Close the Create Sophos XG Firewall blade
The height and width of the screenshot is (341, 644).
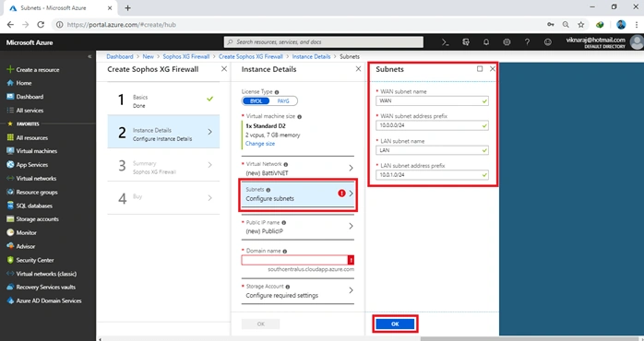[224, 69]
